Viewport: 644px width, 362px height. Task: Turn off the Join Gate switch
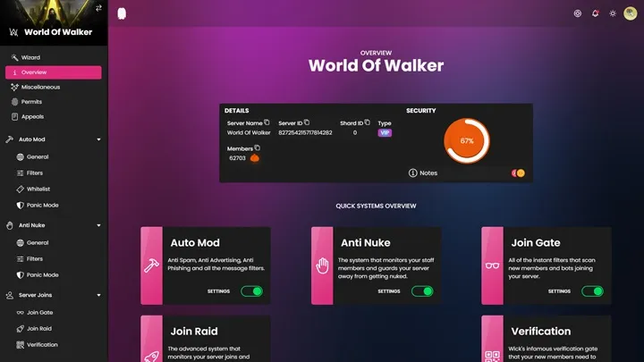[592, 291]
